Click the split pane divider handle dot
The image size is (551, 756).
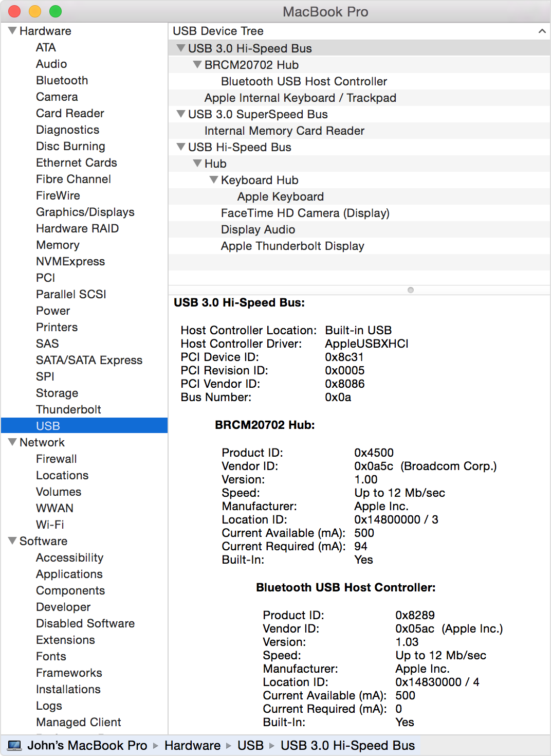[x=411, y=290]
